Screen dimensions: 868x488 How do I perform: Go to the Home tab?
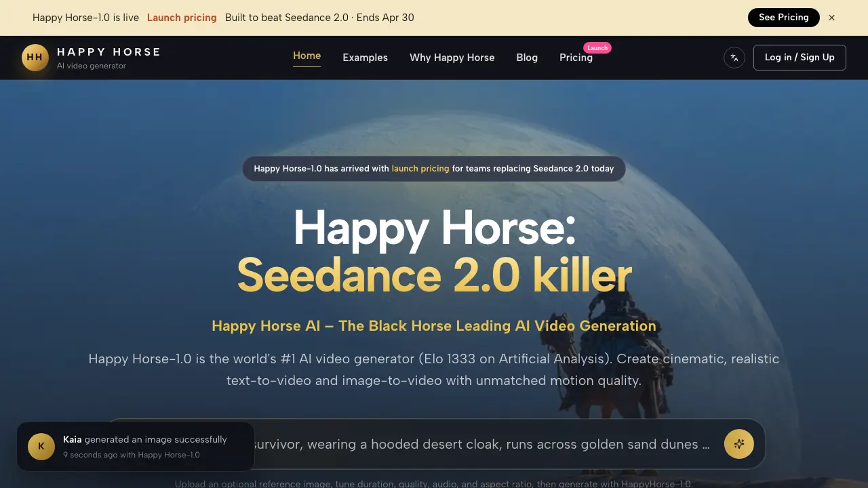pos(307,56)
